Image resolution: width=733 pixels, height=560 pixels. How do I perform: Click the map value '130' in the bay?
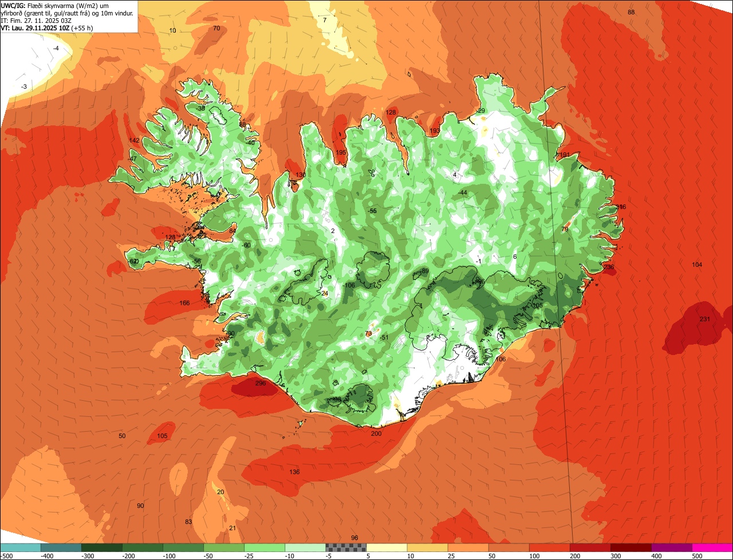pos(301,175)
